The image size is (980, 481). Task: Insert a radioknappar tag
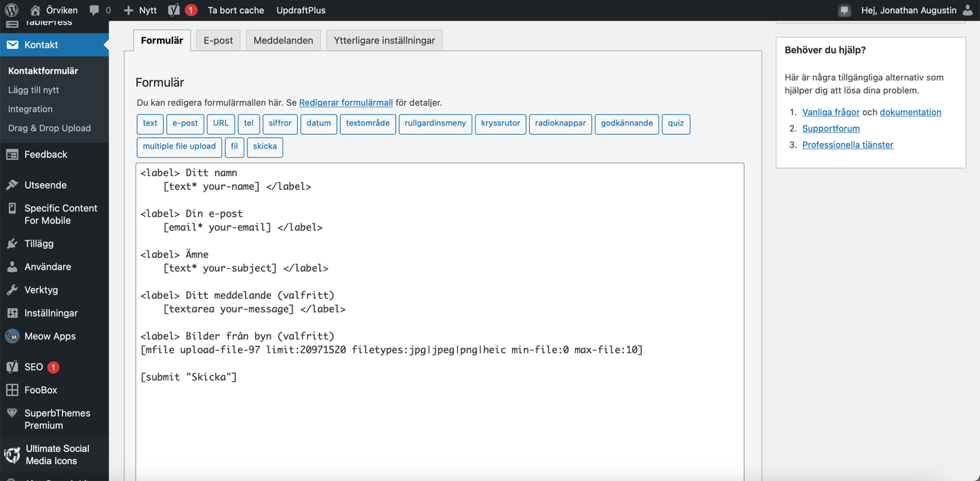pyautogui.click(x=560, y=123)
